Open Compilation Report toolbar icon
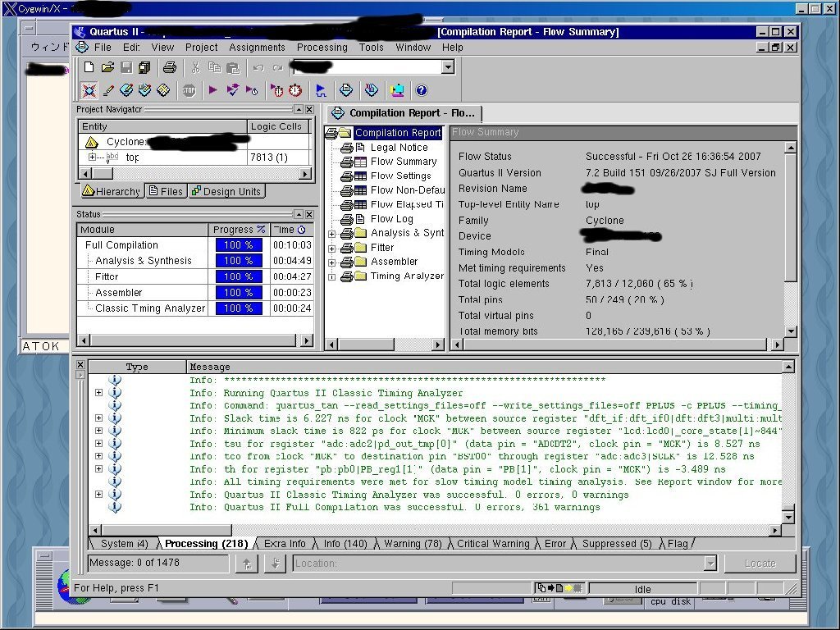Screen dimensions: 840x630 (x=346, y=90)
